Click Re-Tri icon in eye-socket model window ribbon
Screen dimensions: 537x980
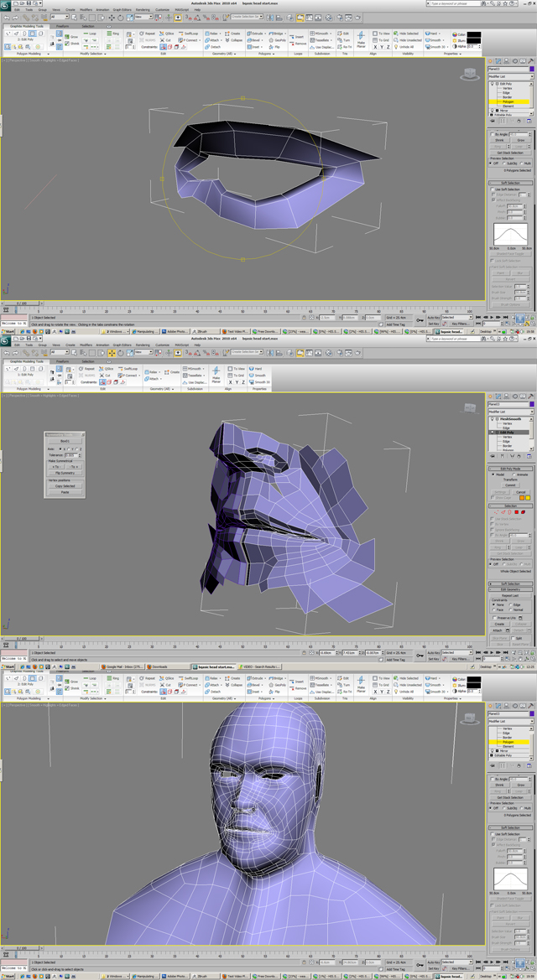point(345,47)
